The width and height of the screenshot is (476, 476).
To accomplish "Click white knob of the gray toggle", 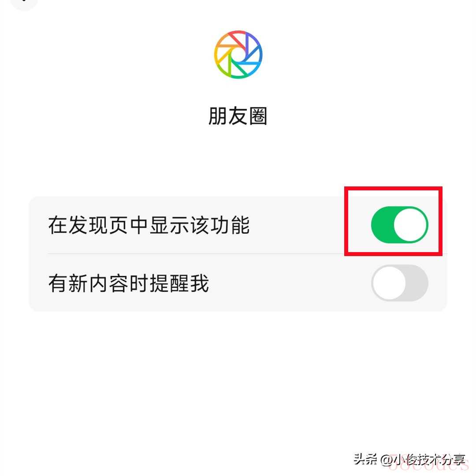I will [390, 283].
